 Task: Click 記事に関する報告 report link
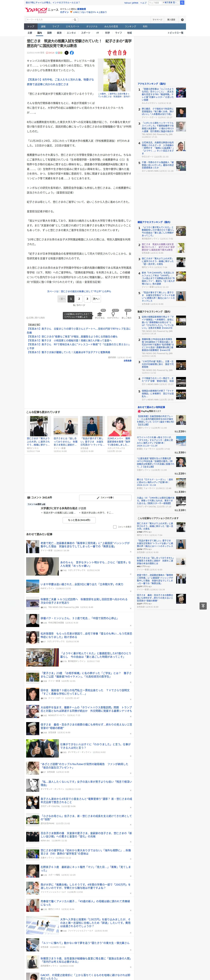pos(36,318)
